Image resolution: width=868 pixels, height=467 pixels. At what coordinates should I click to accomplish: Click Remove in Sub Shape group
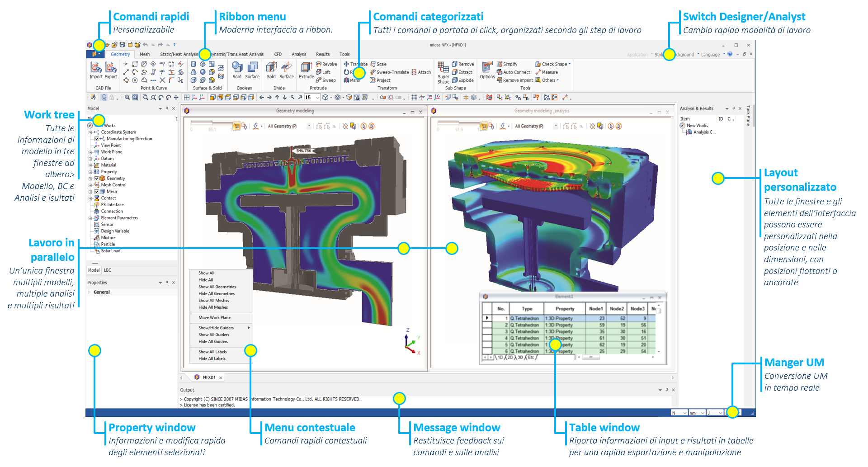(x=463, y=64)
